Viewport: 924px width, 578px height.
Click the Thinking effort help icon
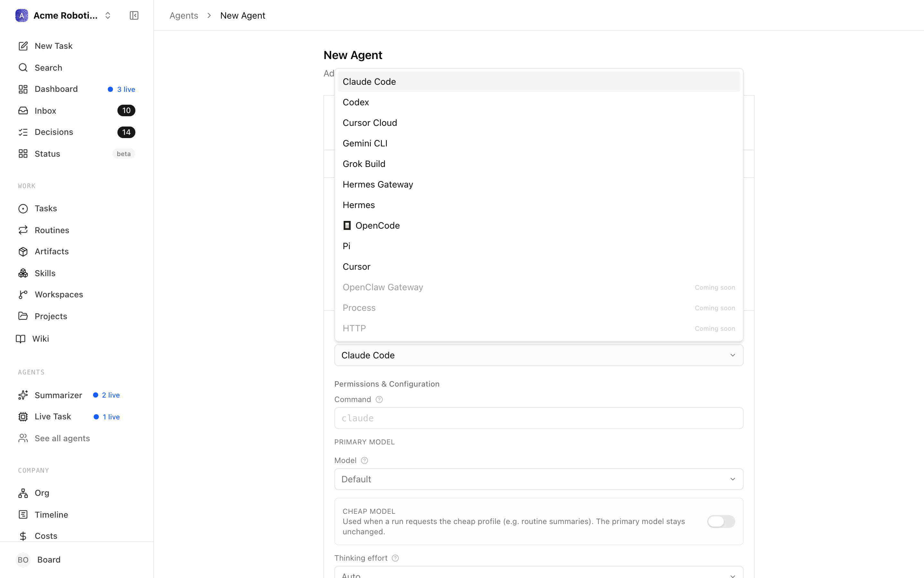coord(396,558)
